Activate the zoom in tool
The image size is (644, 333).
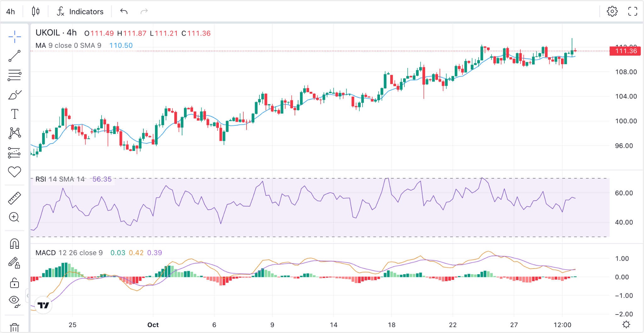(x=14, y=217)
